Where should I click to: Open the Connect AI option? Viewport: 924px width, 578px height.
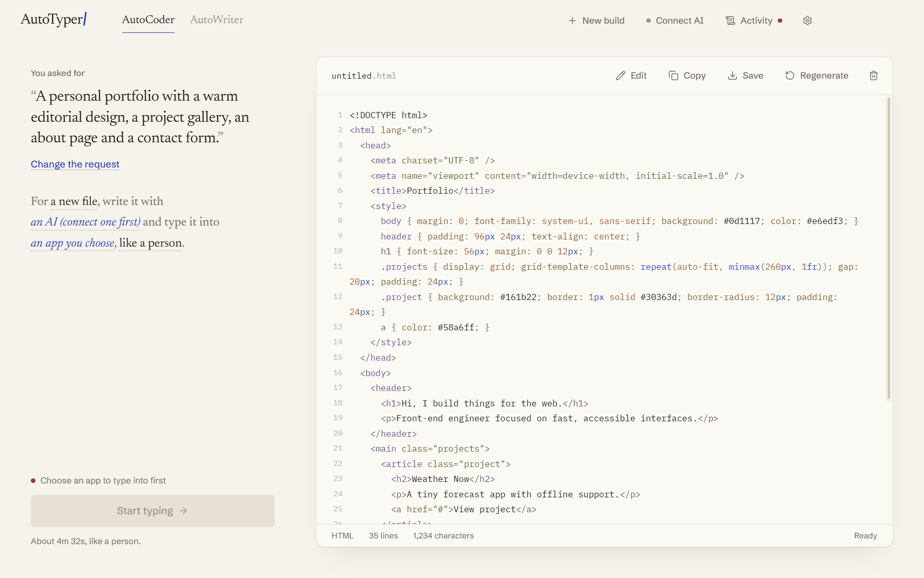675,21
